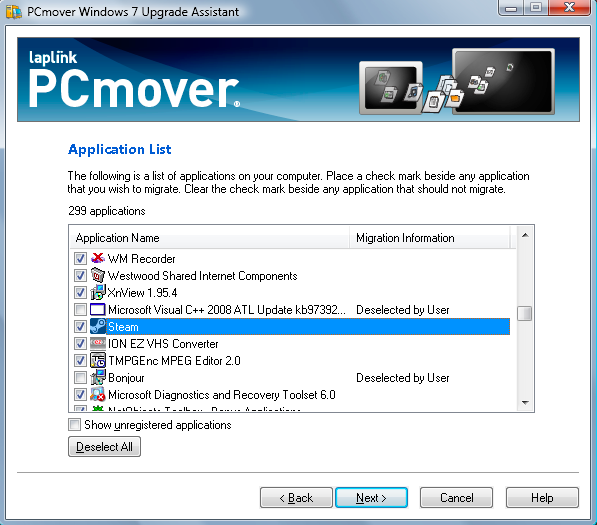Select TMPGEnc MPEG Editor 2.0 text
This screenshot has width=597, height=525.
pos(174,361)
